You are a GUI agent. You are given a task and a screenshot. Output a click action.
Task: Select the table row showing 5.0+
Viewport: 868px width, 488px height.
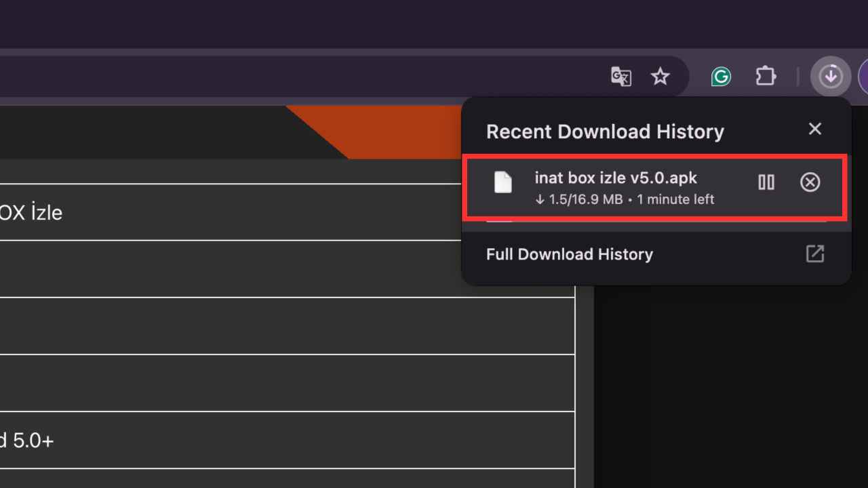click(203, 440)
